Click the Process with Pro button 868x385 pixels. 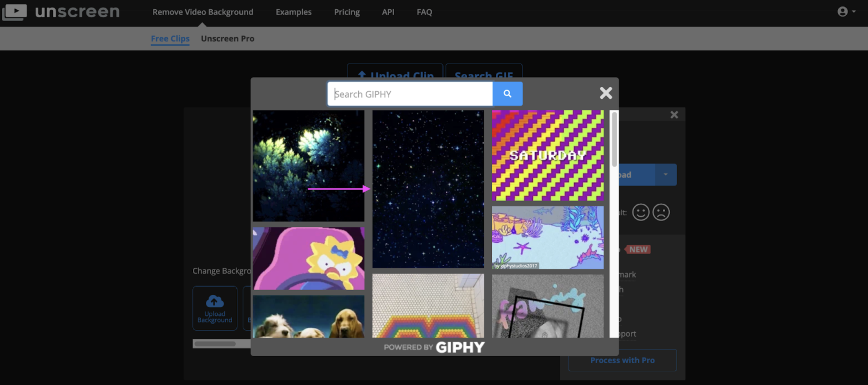pos(622,360)
